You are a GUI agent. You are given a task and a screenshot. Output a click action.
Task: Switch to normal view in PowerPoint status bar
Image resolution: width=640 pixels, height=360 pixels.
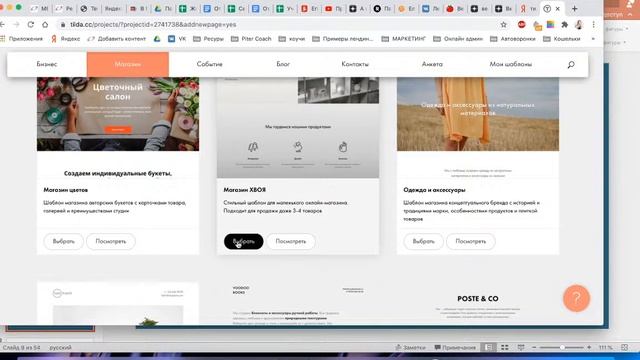pos(489,347)
